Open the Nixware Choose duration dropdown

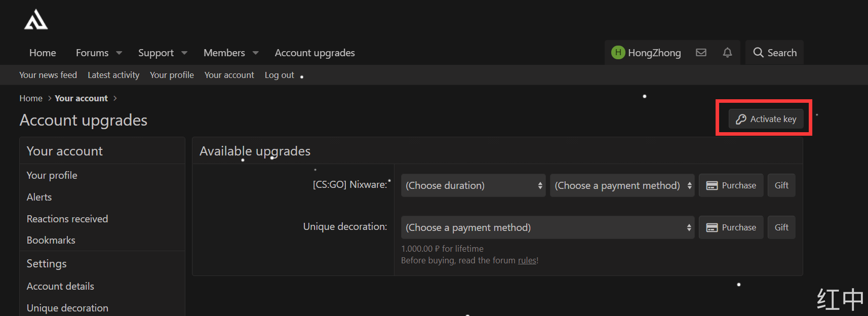pyautogui.click(x=473, y=185)
